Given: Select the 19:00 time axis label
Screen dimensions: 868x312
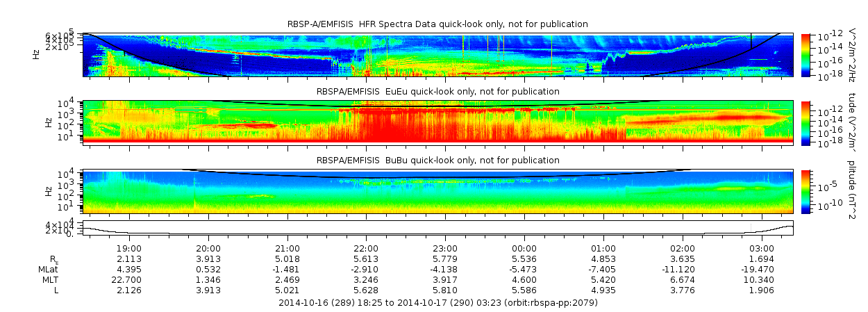Looking at the screenshot, I should tap(129, 248).
